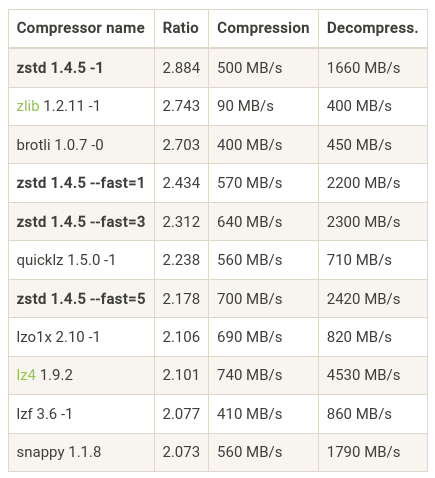The image size is (435, 478).
Task: Select the Compressor name column header
Action: 81,28
